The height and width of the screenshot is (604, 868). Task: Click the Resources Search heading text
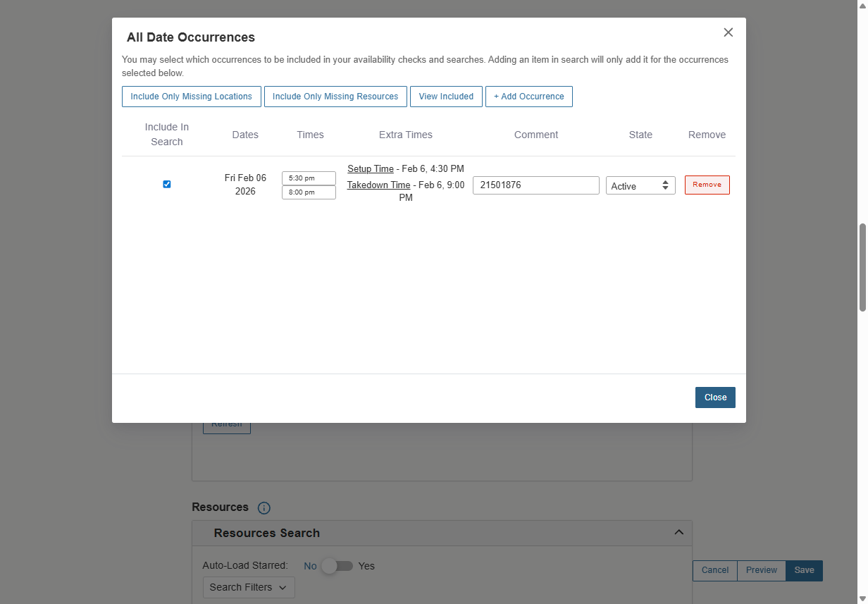point(267,533)
